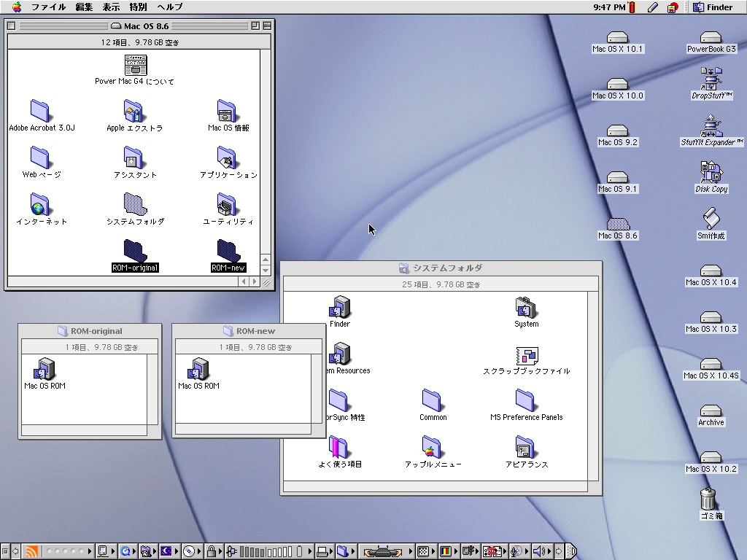This screenshot has height=560, width=747.
Task: Select the アピアランス folder
Action: 526,447
